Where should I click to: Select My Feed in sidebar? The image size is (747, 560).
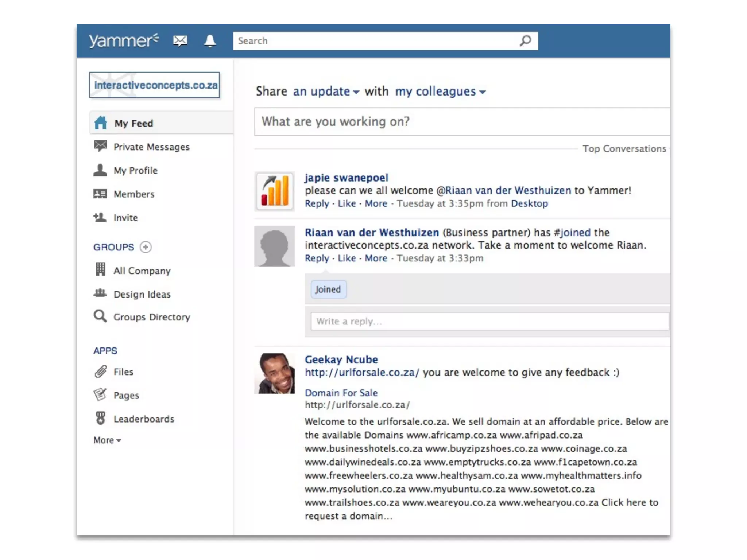[x=133, y=123]
